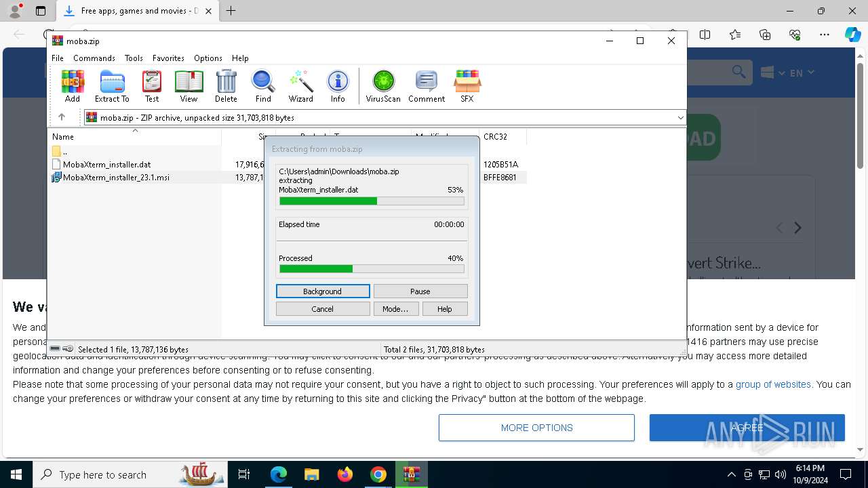Select the Free apps browser tab
868x488 pixels.
[138, 11]
